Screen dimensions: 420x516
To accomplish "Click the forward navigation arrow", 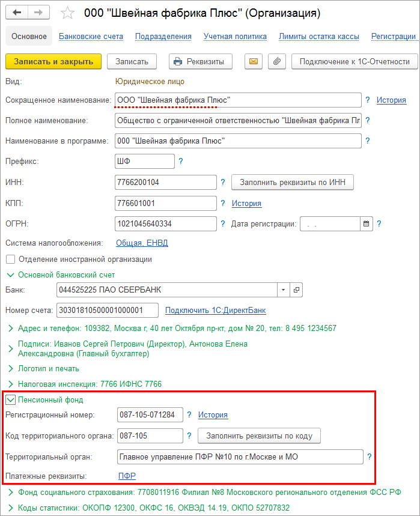I will point(38,13).
